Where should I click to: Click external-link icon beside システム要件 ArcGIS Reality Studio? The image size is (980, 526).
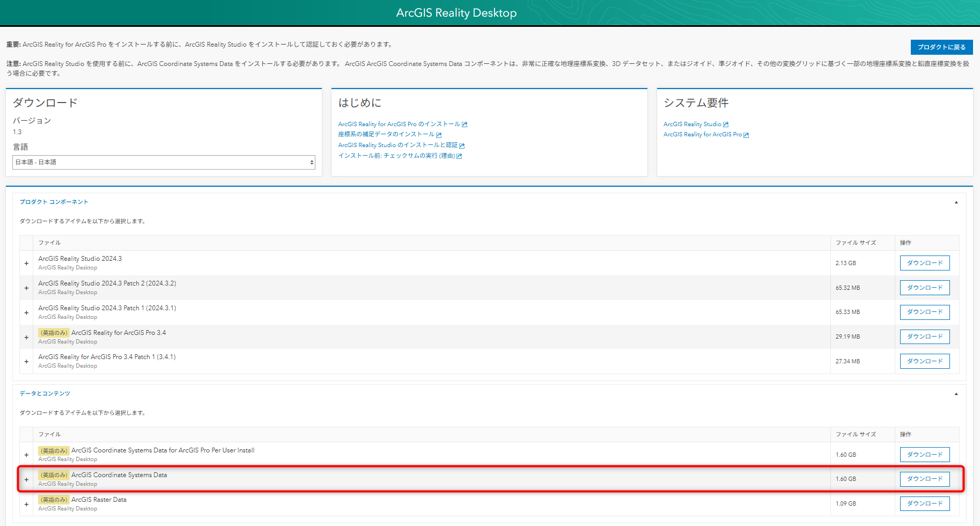(x=726, y=125)
